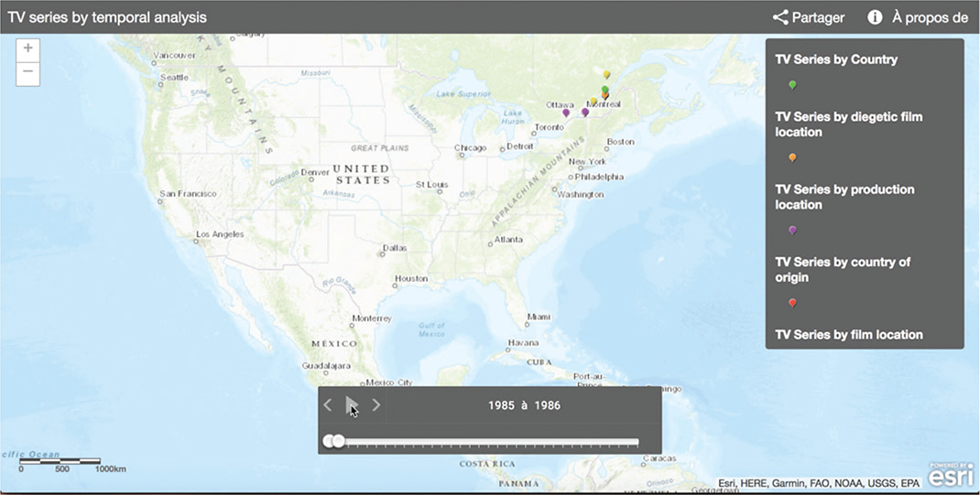980x495 pixels.
Task: Click the map scale bar
Action: tap(60, 461)
